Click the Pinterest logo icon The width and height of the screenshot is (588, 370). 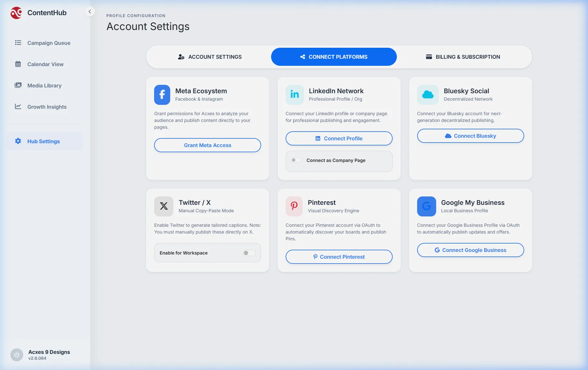(x=294, y=206)
